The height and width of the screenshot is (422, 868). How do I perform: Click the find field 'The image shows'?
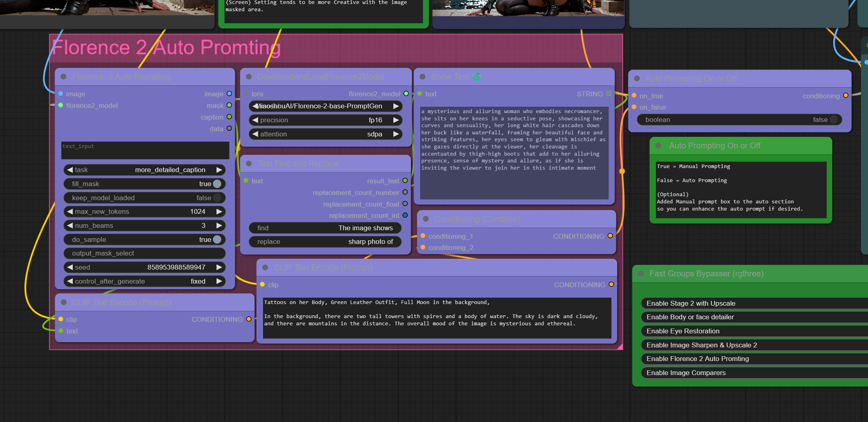(325, 228)
